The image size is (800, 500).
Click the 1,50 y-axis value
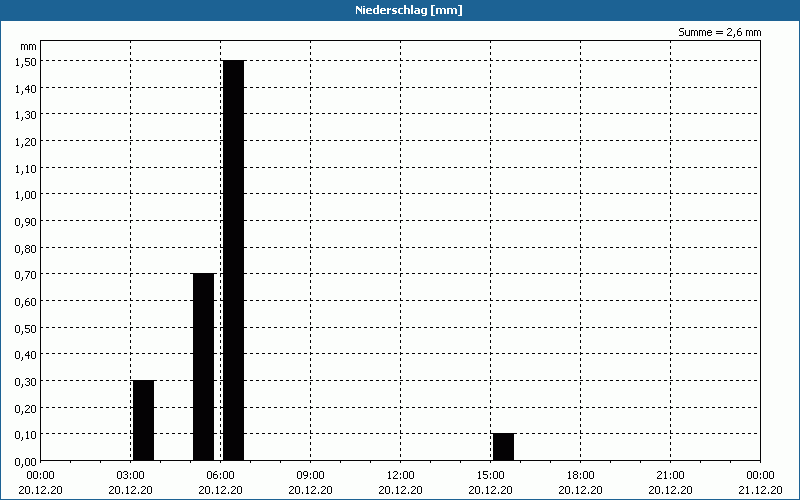coord(27,62)
